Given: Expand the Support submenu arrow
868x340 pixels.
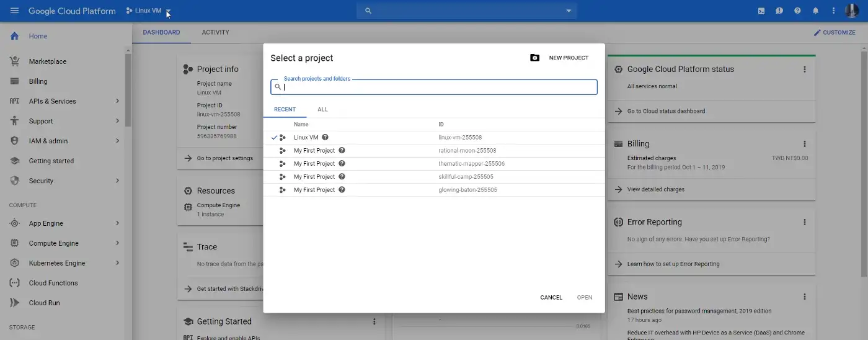Looking at the screenshot, I should tap(117, 121).
